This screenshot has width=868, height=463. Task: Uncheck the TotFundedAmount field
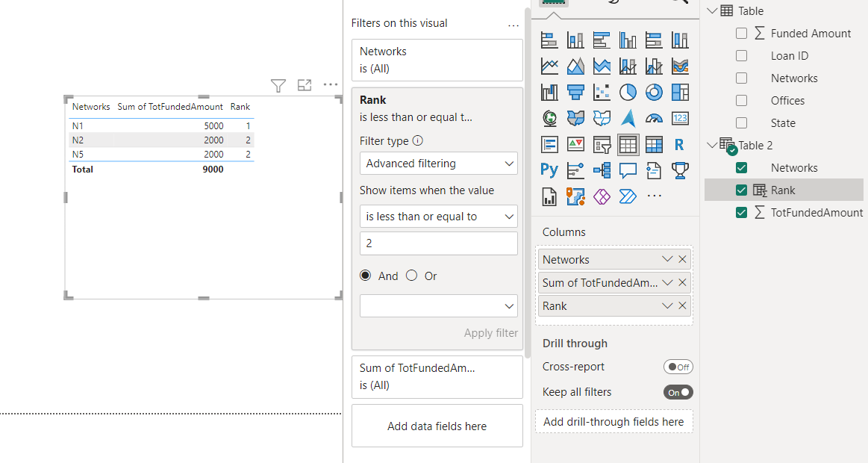[x=742, y=213]
